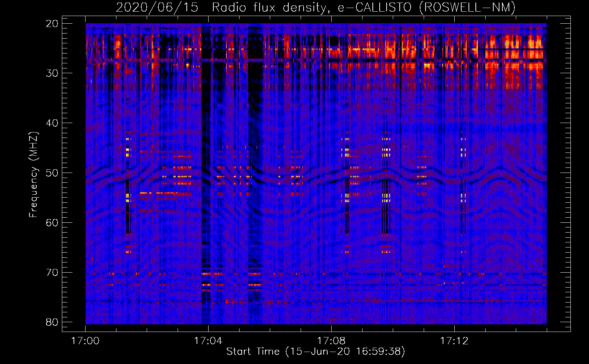
Task: Select the Frequency (MHZ) axis label
Action: pyautogui.click(x=33, y=175)
